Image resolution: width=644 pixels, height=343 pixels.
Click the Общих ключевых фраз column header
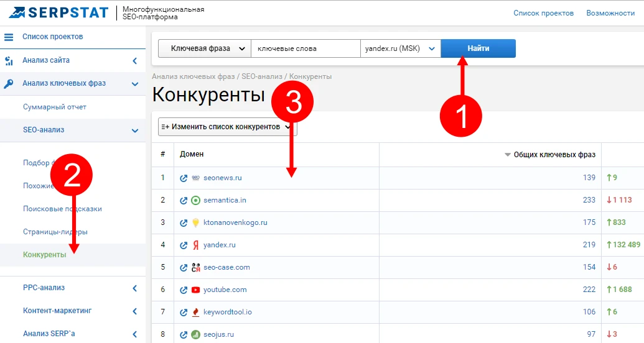point(554,155)
